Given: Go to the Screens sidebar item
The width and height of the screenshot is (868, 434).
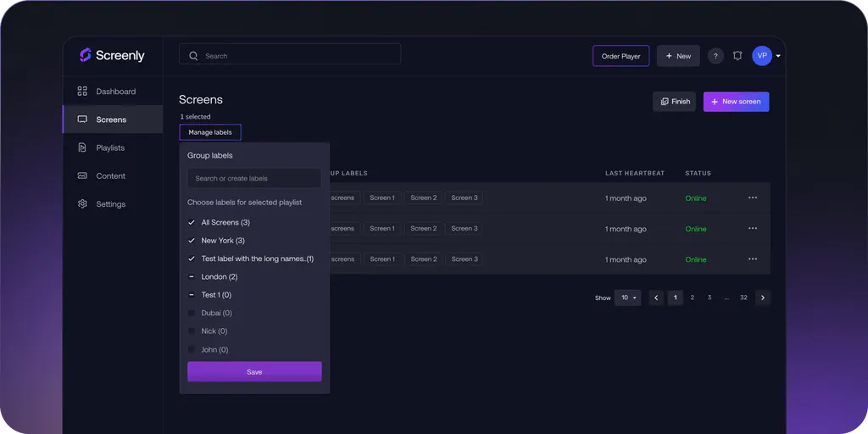Looking at the screenshot, I should pyautogui.click(x=111, y=120).
